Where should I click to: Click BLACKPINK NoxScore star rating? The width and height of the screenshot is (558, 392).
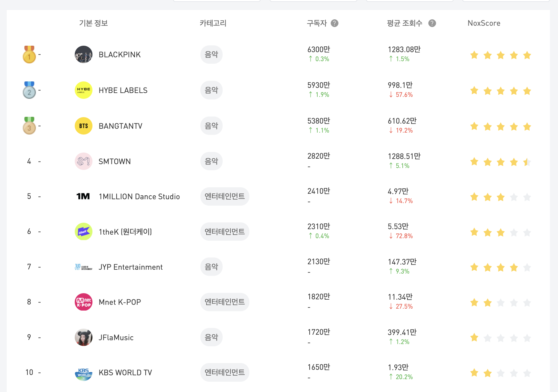(501, 55)
